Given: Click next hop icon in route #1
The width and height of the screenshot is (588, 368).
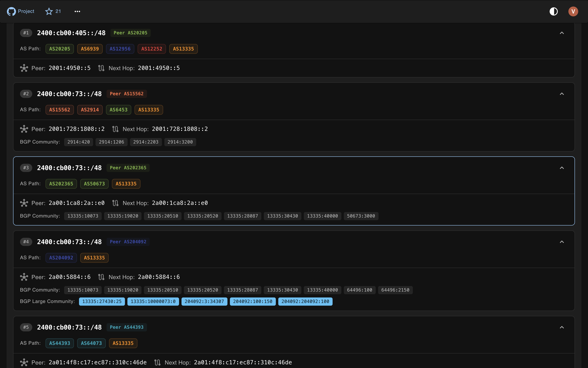Looking at the screenshot, I should tap(101, 68).
